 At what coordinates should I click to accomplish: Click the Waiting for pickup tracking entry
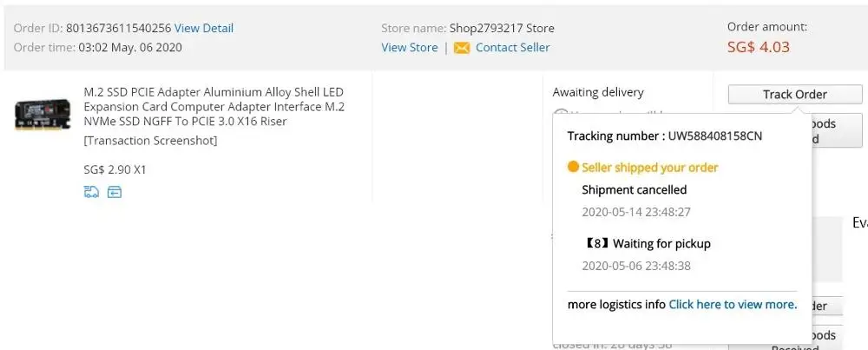661,244
